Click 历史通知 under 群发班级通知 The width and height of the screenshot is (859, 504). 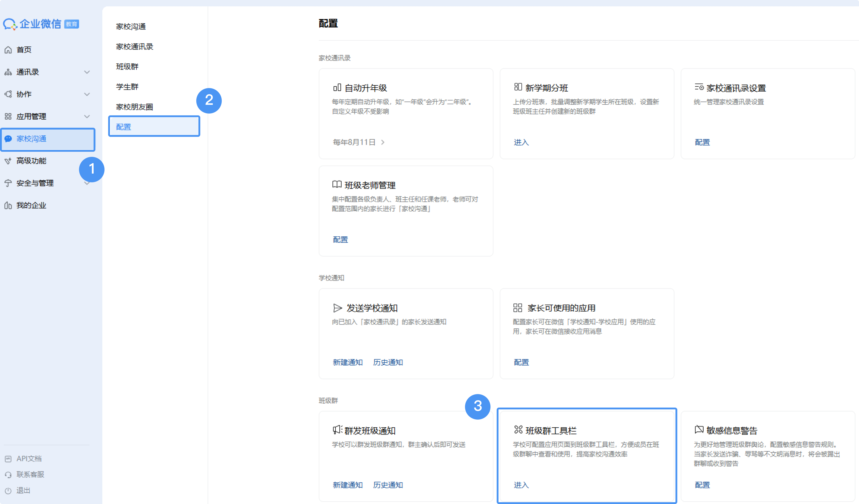pyautogui.click(x=388, y=485)
